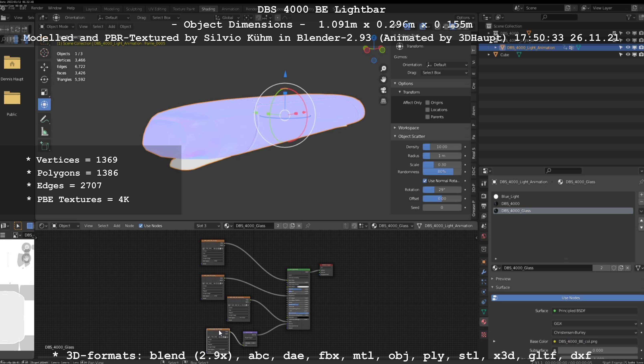The image size is (644, 364).
Task: Open the Slot 3 dropdown
Action: [x=208, y=226]
